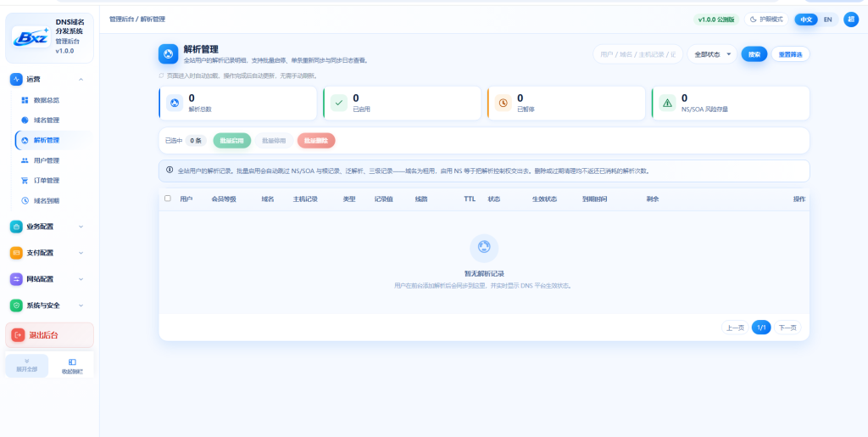Viewport: 868px width, 437px height.
Task: Open 域名到期 menu item
Action: point(54,200)
